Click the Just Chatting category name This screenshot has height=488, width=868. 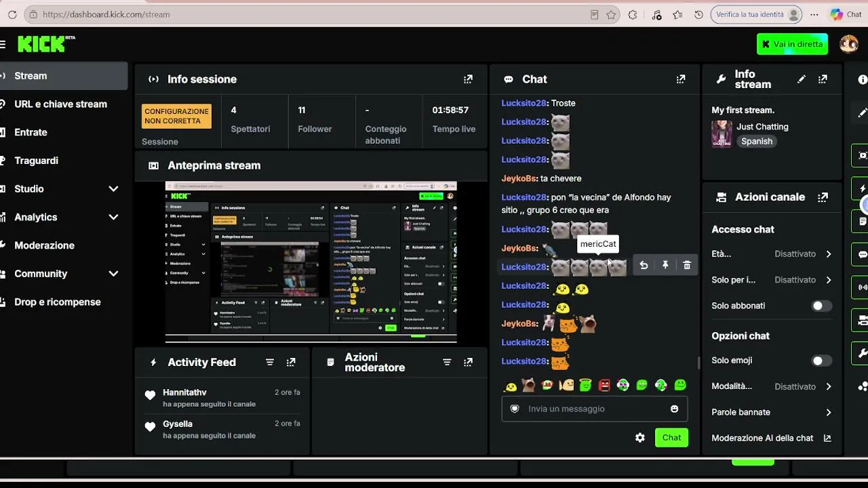[762, 127]
